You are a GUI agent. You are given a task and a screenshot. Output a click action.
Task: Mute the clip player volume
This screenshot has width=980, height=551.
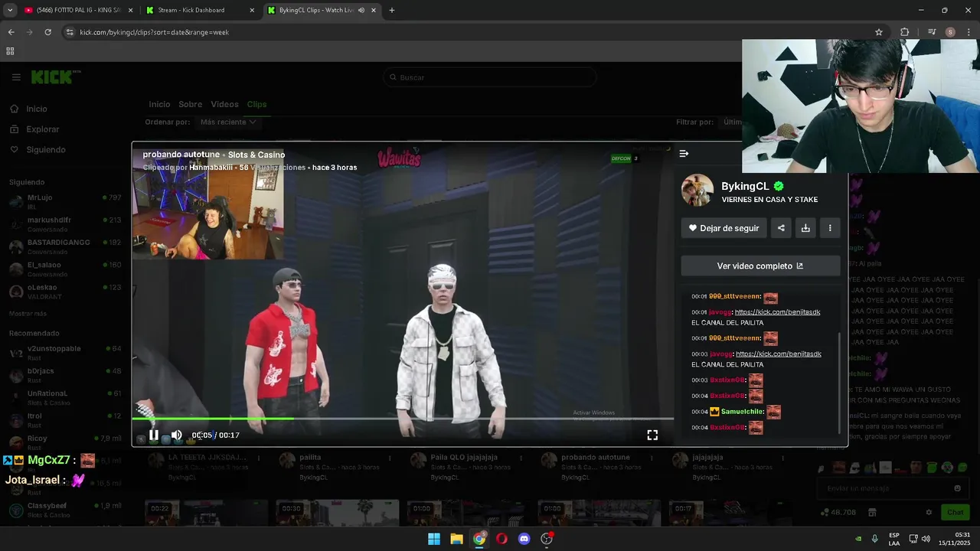(177, 435)
